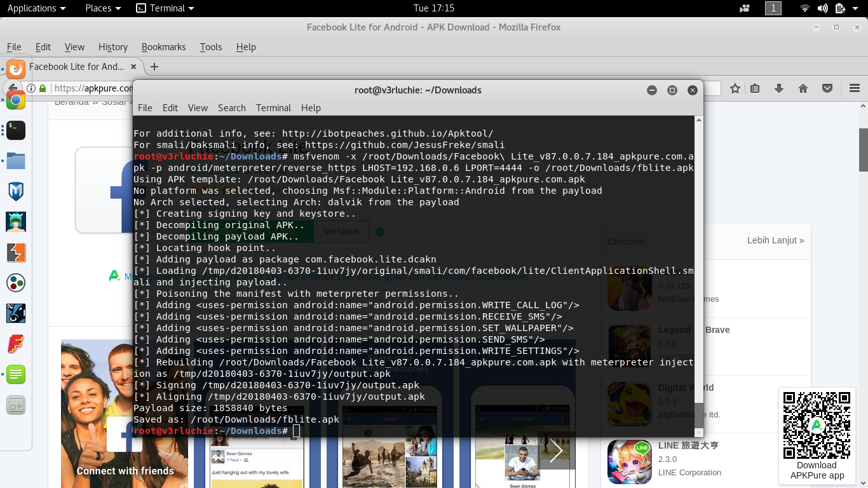Open the Digital World app link

(x=686, y=388)
